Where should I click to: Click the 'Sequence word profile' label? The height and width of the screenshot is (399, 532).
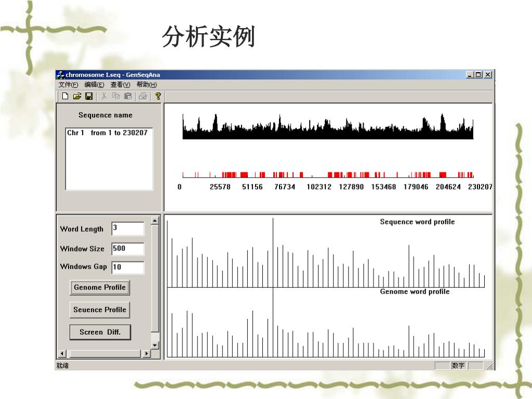coord(417,222)
